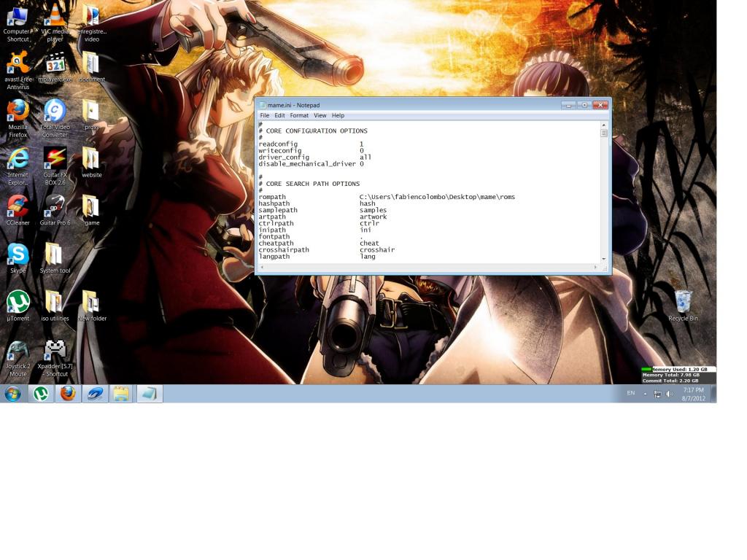Click the Firefox icon on the taskbar
Image resolution: width=747 pixels, height=560 pixels.
coord(68,394)
